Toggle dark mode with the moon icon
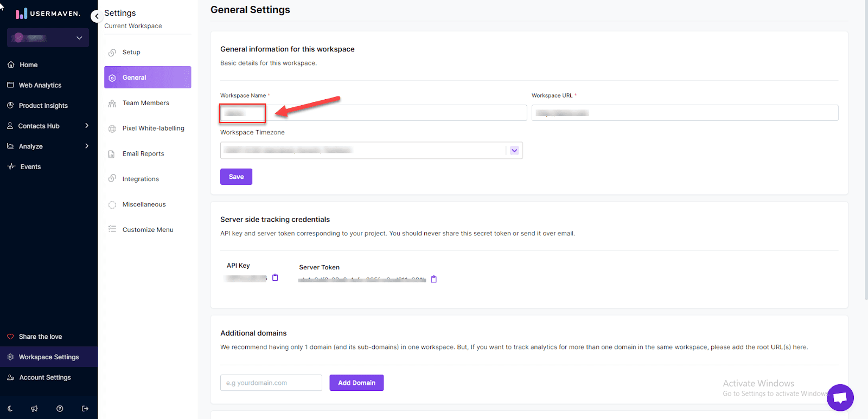 point(10,409)
